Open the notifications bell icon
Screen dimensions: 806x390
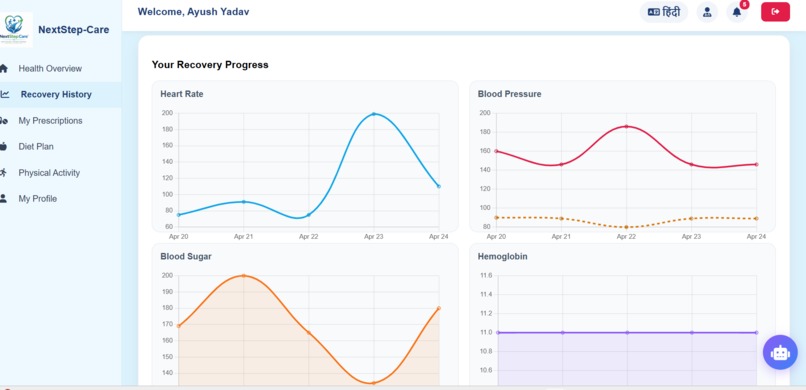point(737,12)
